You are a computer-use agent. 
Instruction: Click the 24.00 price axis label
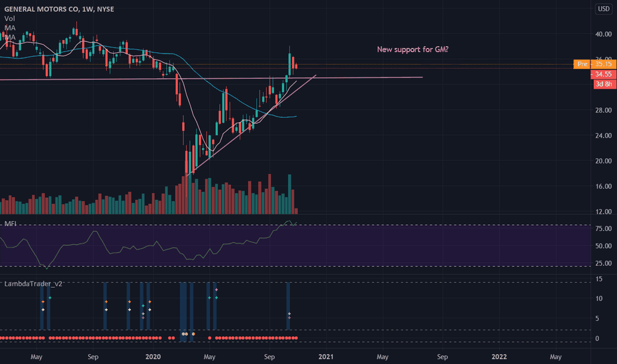coord(603,136)
